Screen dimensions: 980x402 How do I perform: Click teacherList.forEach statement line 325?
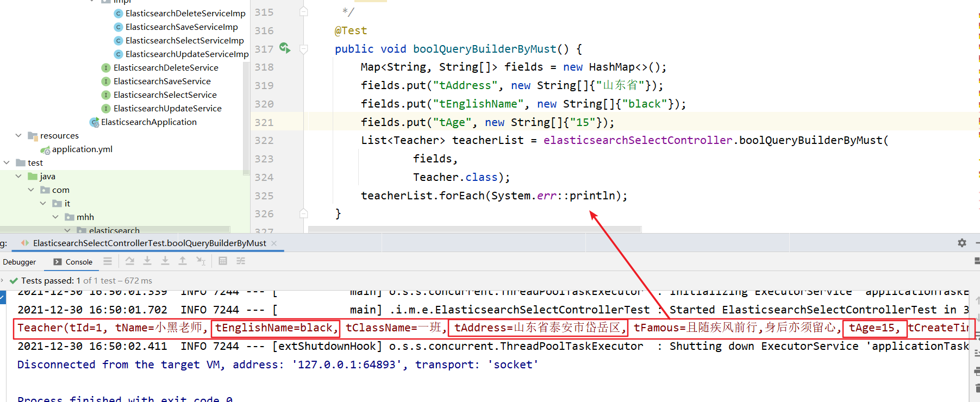pos(494,196)
